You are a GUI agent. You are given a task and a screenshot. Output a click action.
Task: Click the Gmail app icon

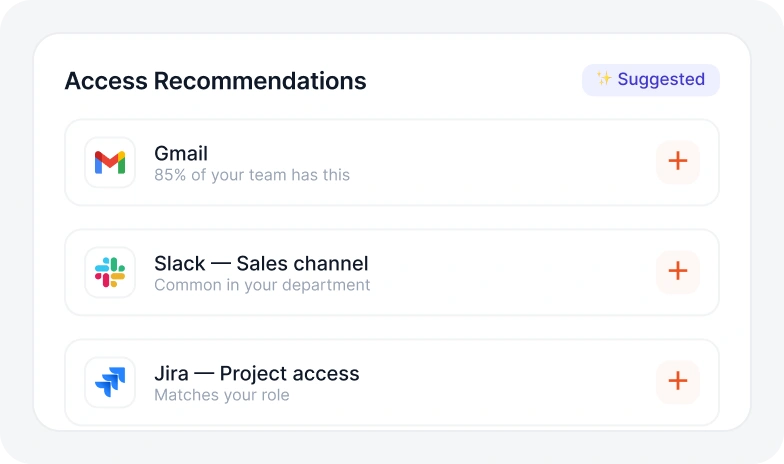(110, 162)
